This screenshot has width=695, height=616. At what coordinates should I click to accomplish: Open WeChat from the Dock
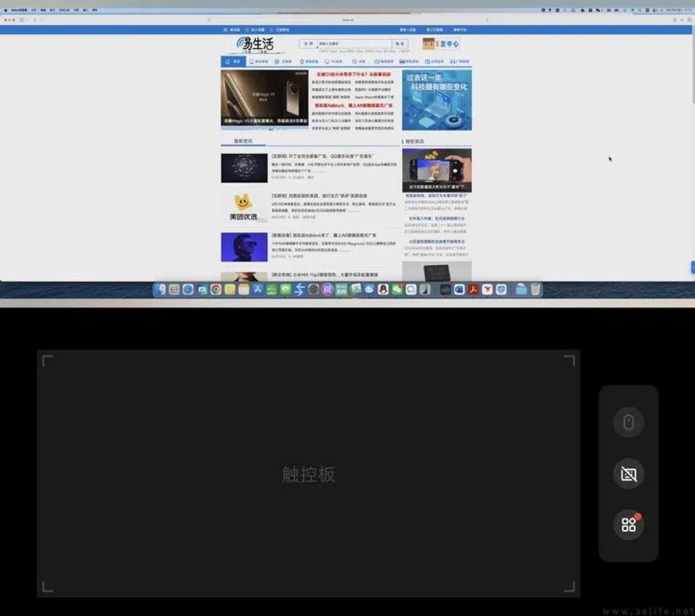397,289
